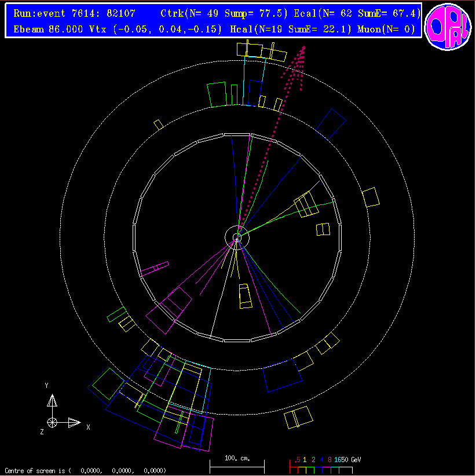Click the central vertex circle of the detector
This screenshot has width=476, height=476.
pyautogui.click(x=236, y=237)
